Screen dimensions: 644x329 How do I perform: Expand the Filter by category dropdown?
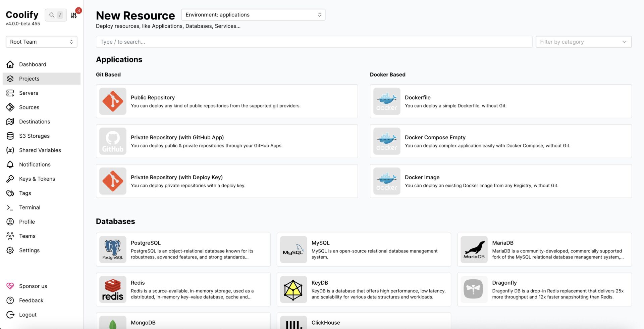point(583,42)
